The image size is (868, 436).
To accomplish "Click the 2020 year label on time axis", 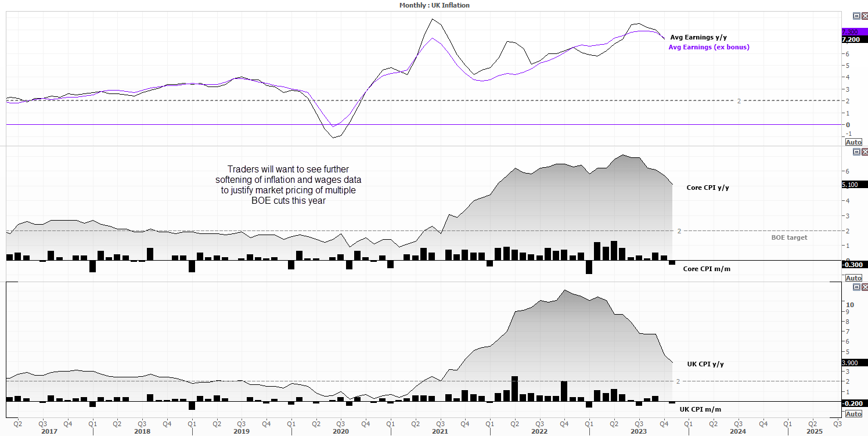I will click(341, 431).
